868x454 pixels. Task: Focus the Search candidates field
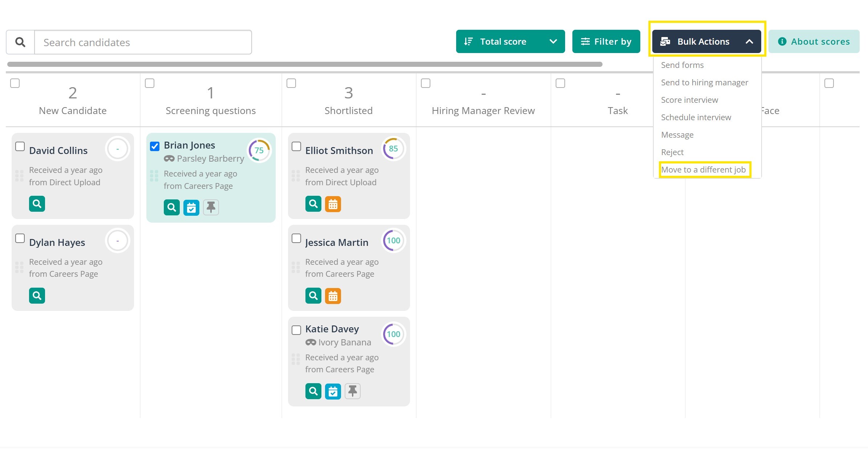point(143,42)
